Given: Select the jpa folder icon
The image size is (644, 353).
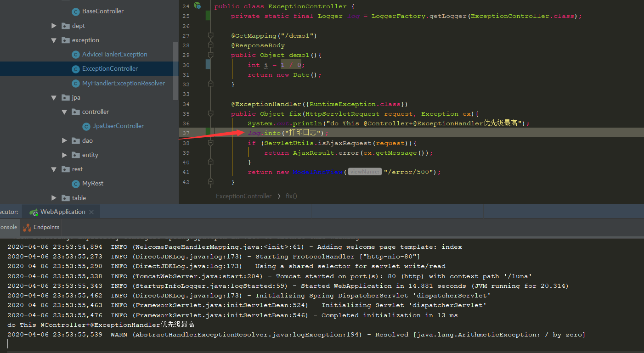Looking at the screenshot, I should point(66,98).
